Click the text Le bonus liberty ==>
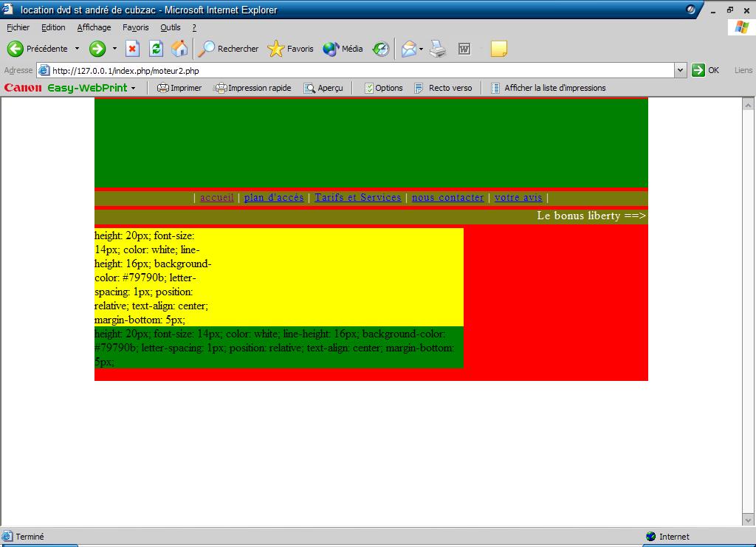The image size is (756, 547). [591, 216]
